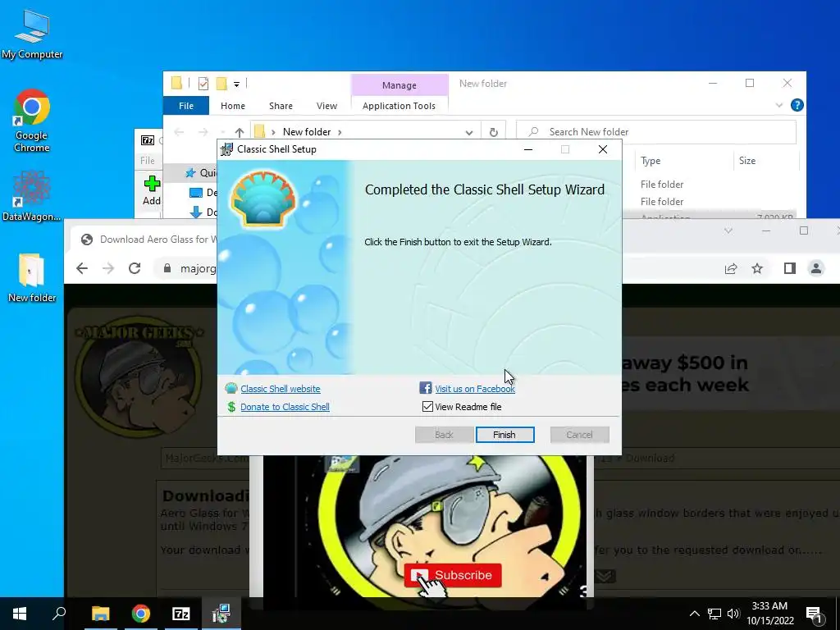Viewport: 840px width, 630px height.
Task: Click the Chrome share page icon
Action: (x=731, y=268)
